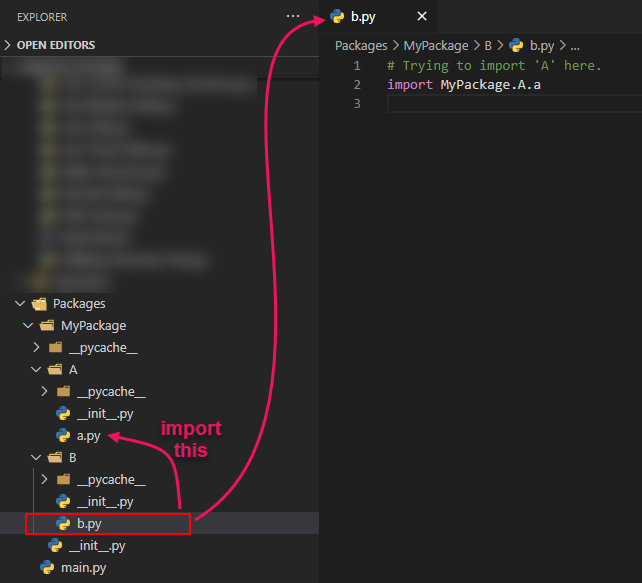Click 'MyPackage.A.a' text in editor
This screenshot has height=583, width=642.
(491, 85)
